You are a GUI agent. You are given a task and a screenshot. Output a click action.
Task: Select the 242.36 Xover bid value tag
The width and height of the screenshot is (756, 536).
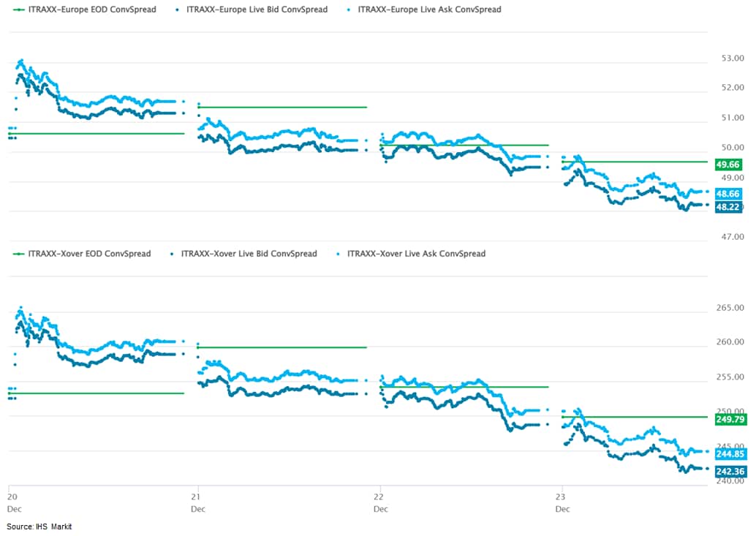[x=730, y=472]
